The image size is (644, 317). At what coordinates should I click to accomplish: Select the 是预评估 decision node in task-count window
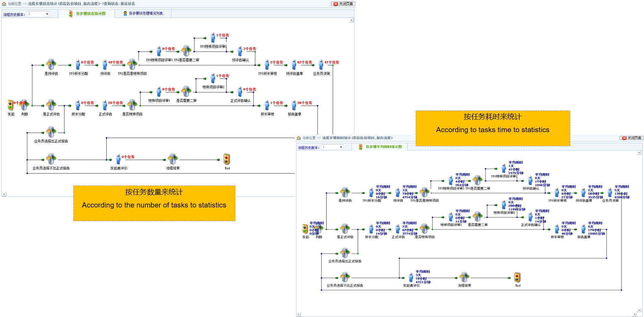pos(51,64)
